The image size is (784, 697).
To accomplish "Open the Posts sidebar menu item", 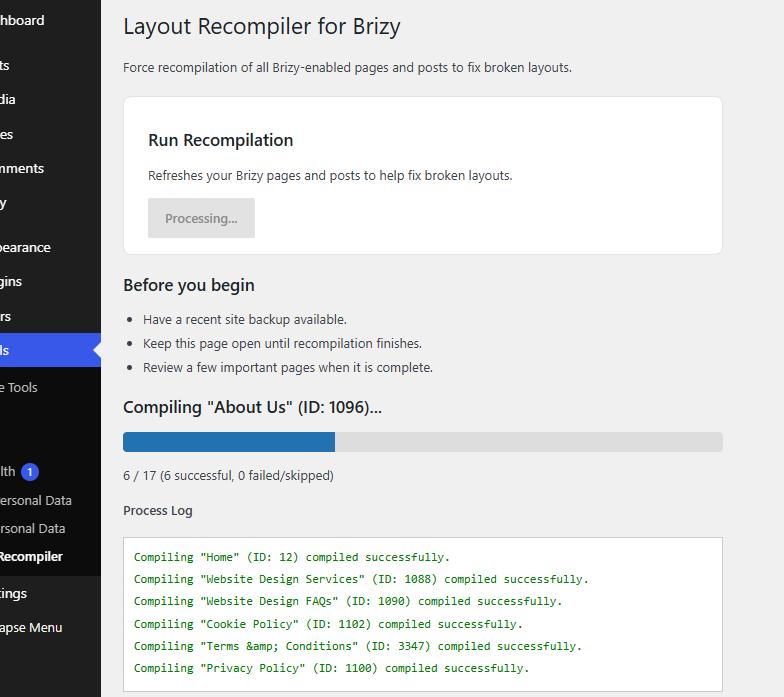I will click(5, 66).
